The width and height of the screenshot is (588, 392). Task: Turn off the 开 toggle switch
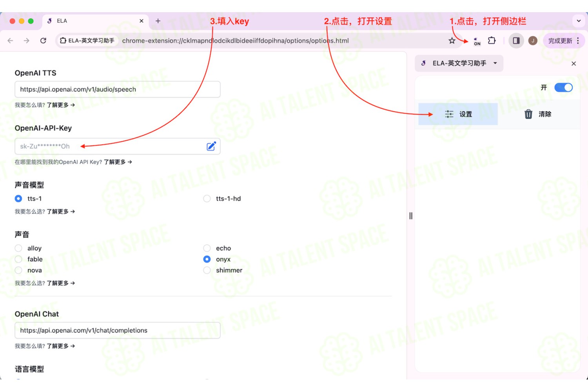click(x=564, y=87)
